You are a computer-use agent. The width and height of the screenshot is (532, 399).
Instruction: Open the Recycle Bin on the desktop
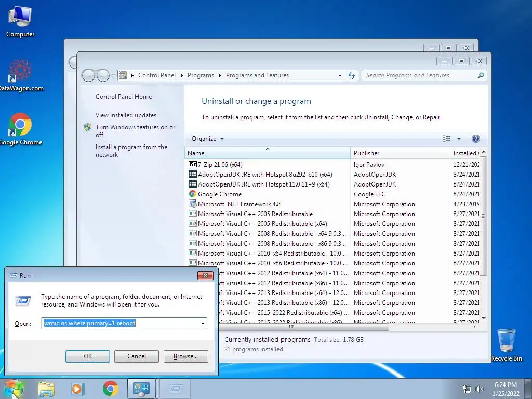507,345
